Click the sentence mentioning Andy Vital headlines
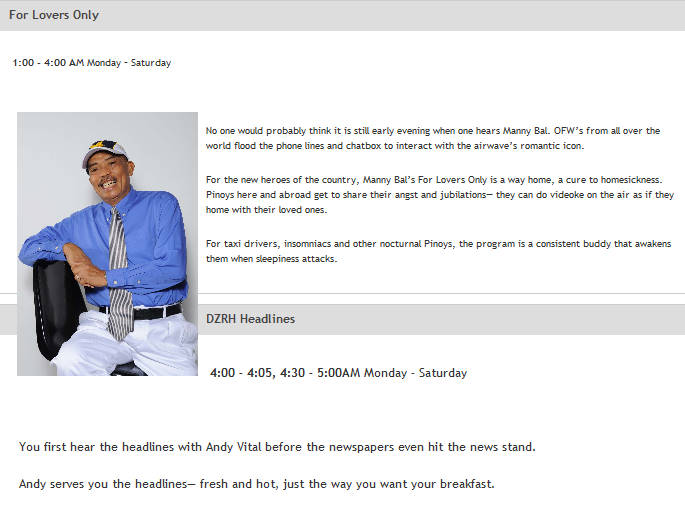 (x=277, y=447)
